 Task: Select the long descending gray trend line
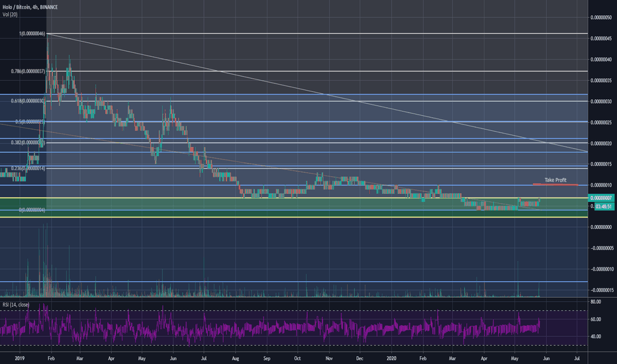(x=317, y=93)
